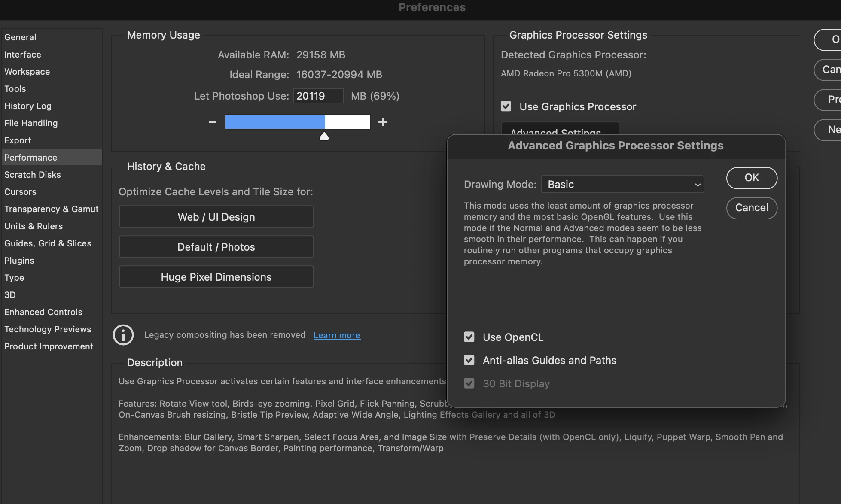
Task: Click the Let Photoshop Use memory field
Action: coord(318,96)
